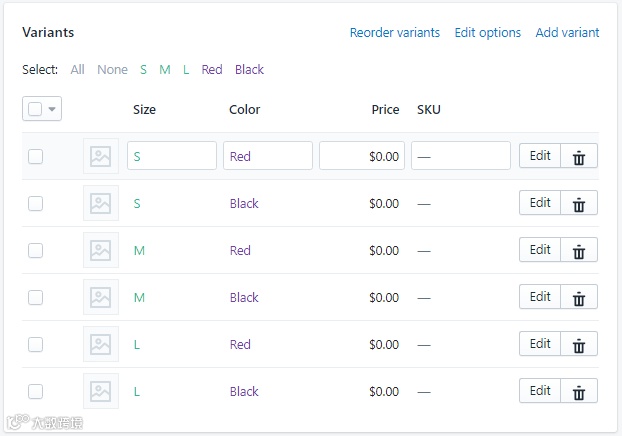Trash the L Black variant

click(578, 391)
